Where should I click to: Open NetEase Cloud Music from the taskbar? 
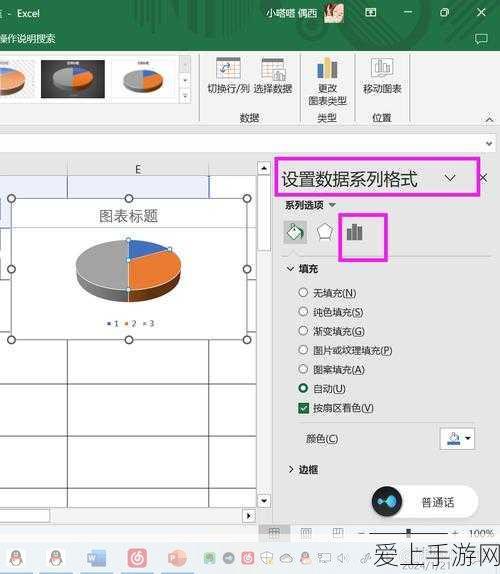(137, 558)
